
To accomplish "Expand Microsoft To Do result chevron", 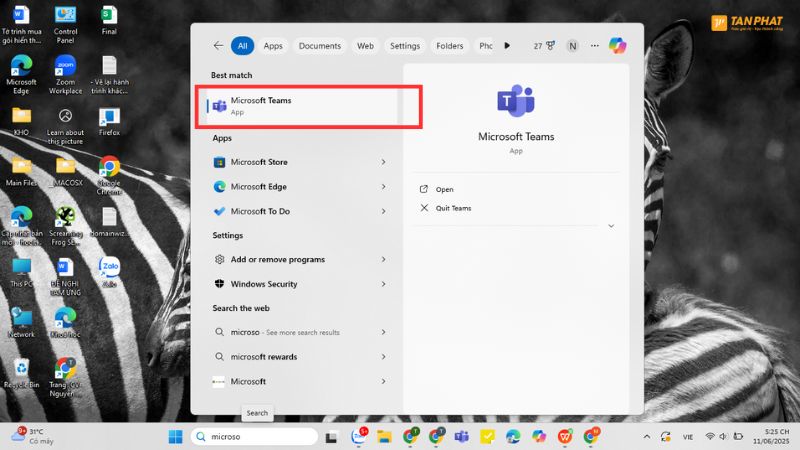I will (x=383, y=211).
